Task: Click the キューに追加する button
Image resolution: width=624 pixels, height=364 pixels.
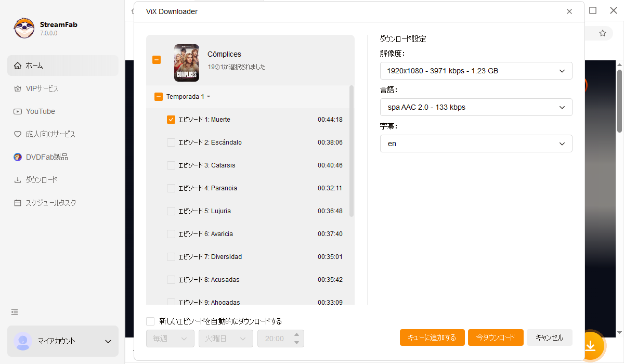Action: (432, 337)
